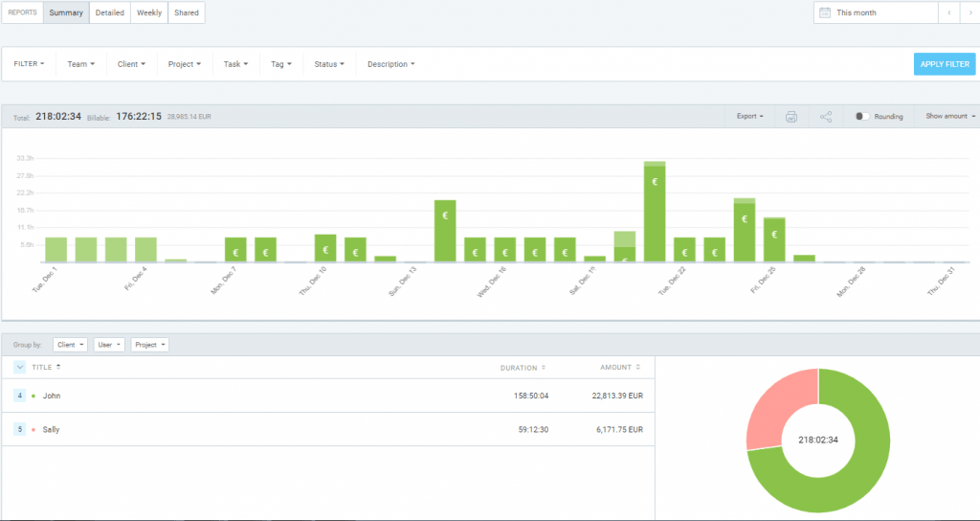Click the sort arrows beside Title
Viewport: 980px width, 521px height.
pos(58,367)
